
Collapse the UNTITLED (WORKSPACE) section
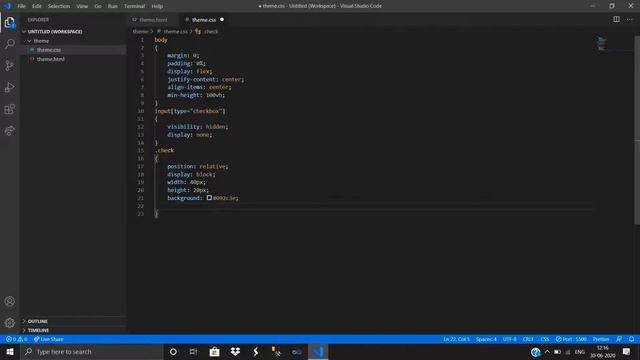point(54,31)
